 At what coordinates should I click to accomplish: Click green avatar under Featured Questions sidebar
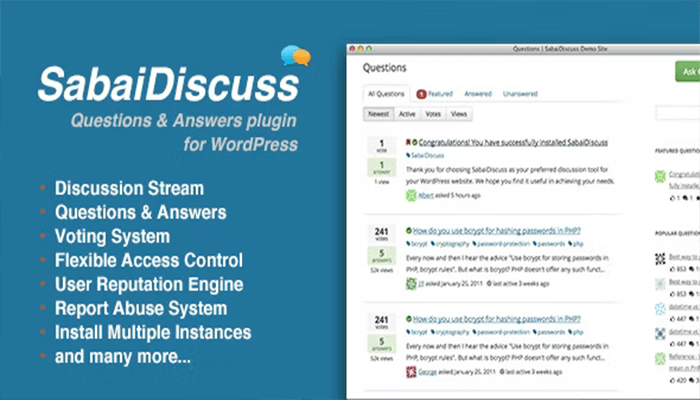click(x=660, y=176)
